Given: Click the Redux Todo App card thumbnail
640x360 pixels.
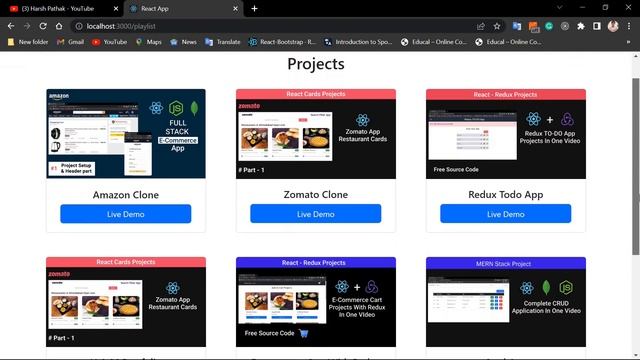Looking at the screenshot, I should [506, 134].
